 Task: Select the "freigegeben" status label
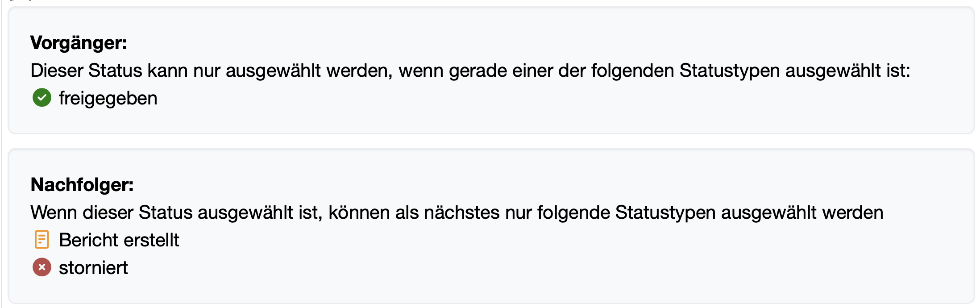[108, 98]
